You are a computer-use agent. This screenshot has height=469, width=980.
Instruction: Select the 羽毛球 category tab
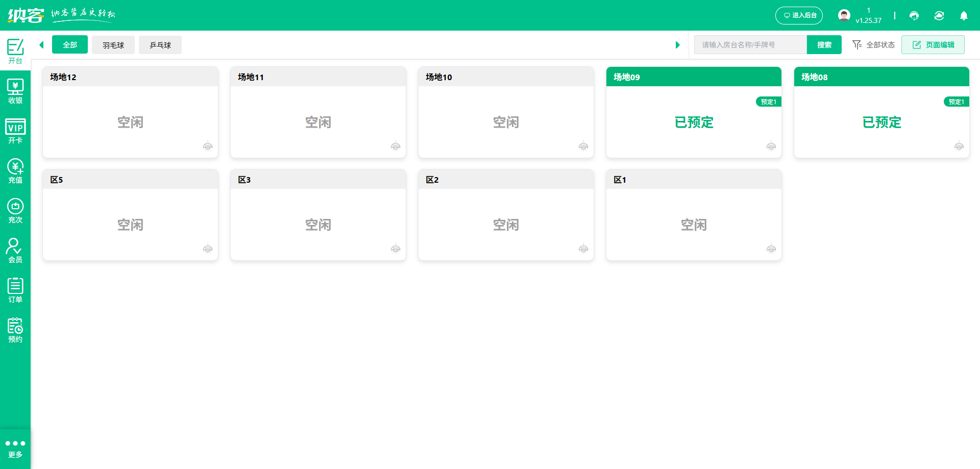click(113, 45)
